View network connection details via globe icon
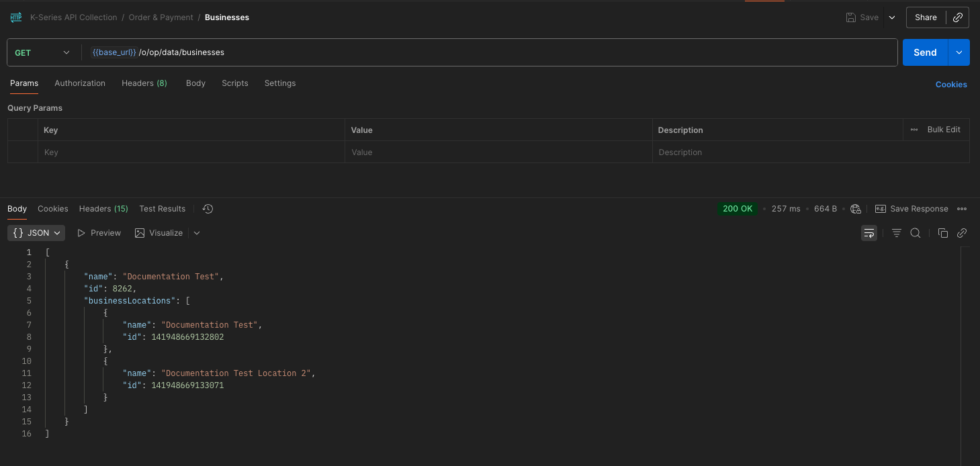Image resolution: width=980 pixels, height=466 pixels. pyautogui.click(x=856, y=209)
